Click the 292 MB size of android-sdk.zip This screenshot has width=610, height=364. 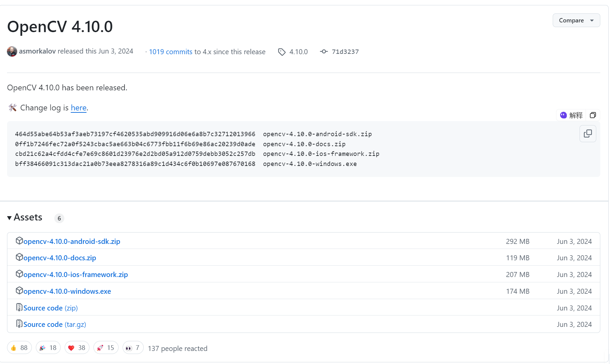pos(518,242)
